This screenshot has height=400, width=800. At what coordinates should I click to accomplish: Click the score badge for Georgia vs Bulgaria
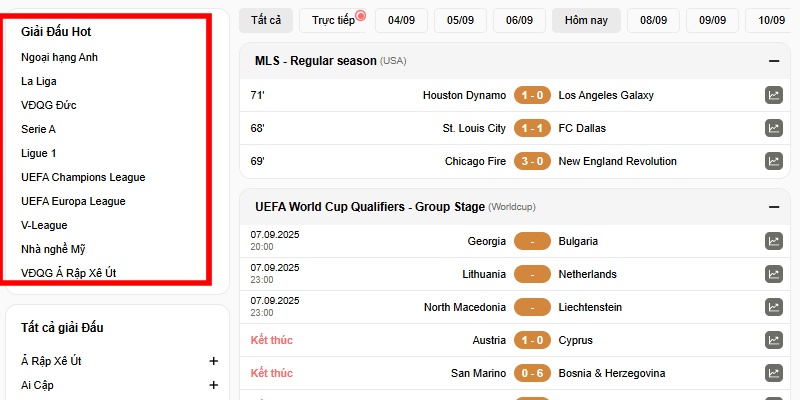pyautogui.click(x=532, y=241)
